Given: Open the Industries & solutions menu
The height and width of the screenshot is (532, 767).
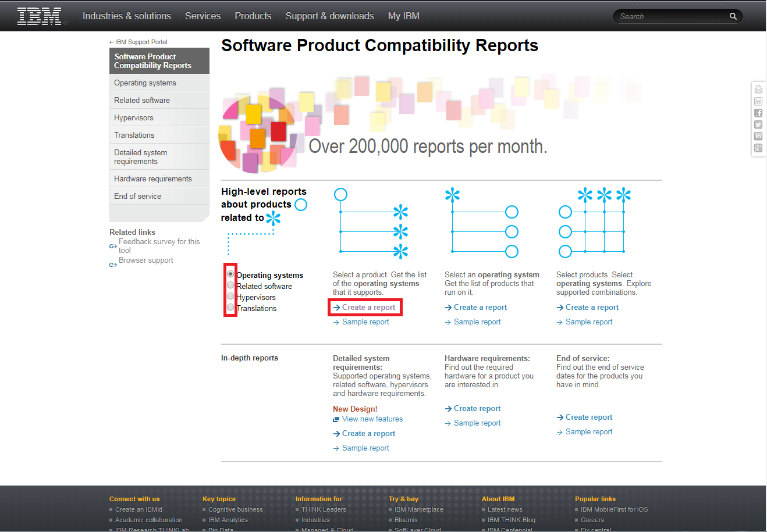Looking at the screenshot, I should coord(127,16).
